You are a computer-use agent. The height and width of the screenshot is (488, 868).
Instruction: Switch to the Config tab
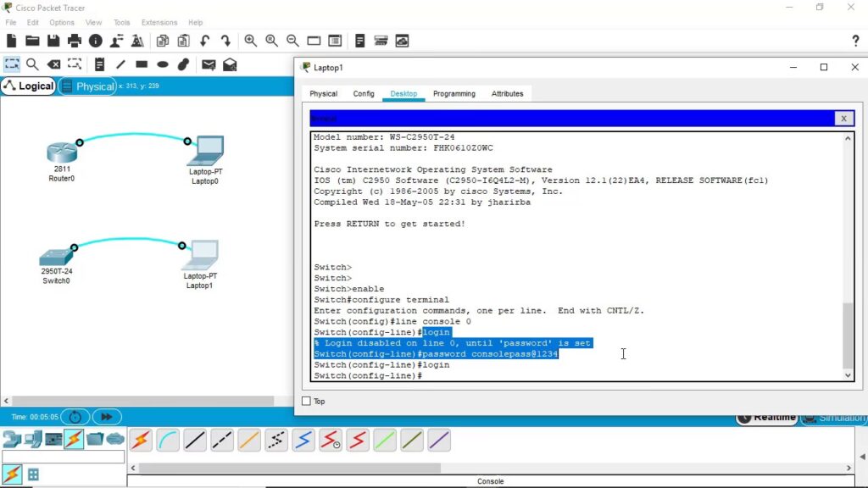click(x=364, y=94)
